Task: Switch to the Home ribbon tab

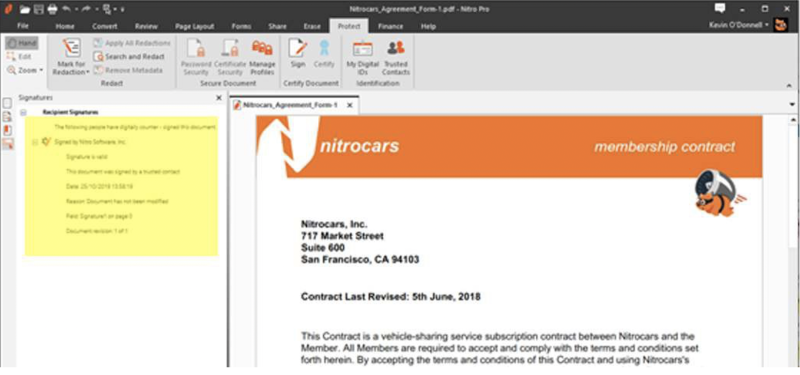Action: 65,27
